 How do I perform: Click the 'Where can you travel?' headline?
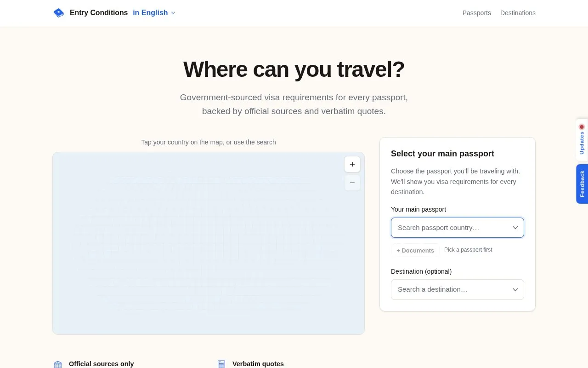(x=294, y=69)
